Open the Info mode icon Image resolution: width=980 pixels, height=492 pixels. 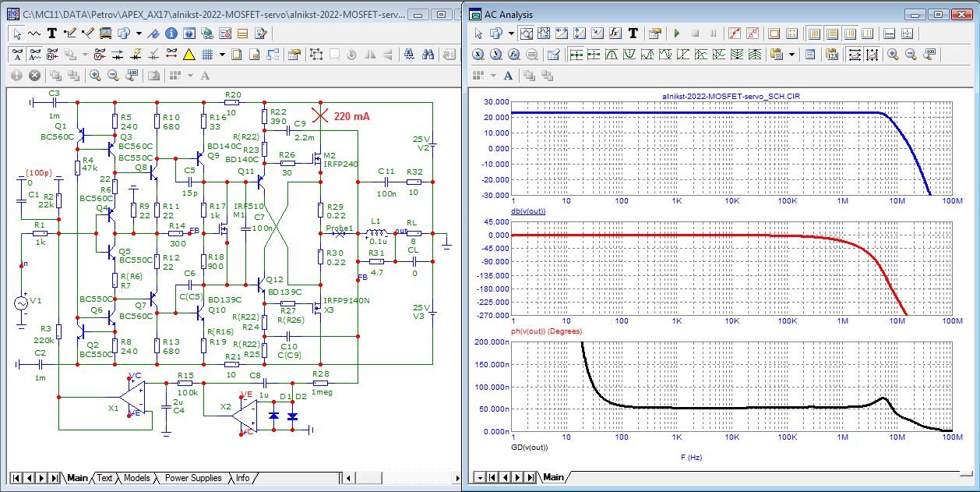coord(171,34)
